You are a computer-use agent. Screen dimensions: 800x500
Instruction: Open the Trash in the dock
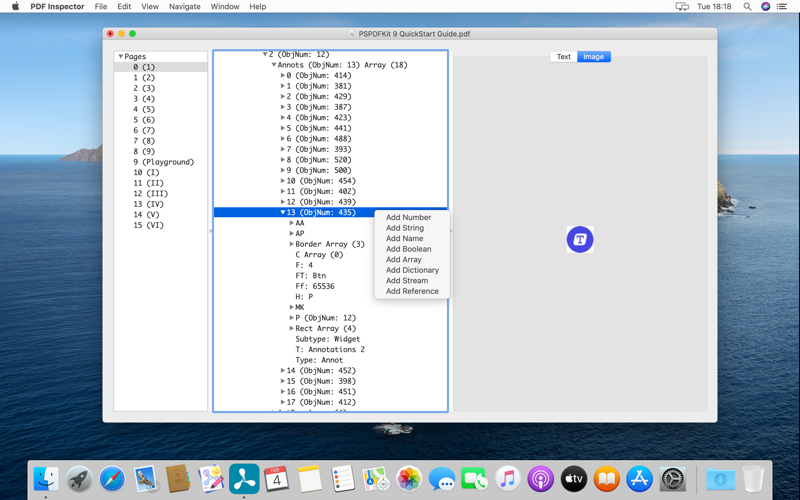(x=753, y=479)
